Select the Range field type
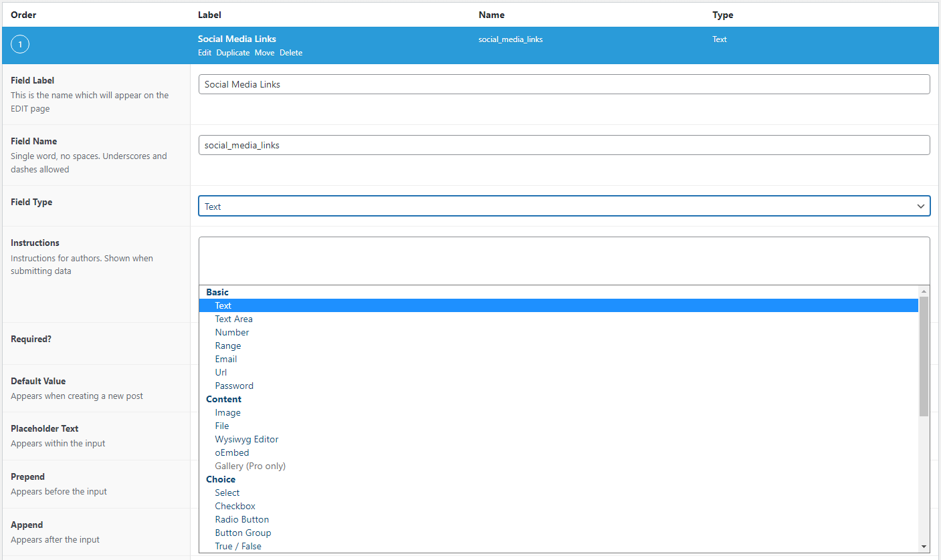Image resolution: width=941 pixels, height=560 pixels. [227, 345]
